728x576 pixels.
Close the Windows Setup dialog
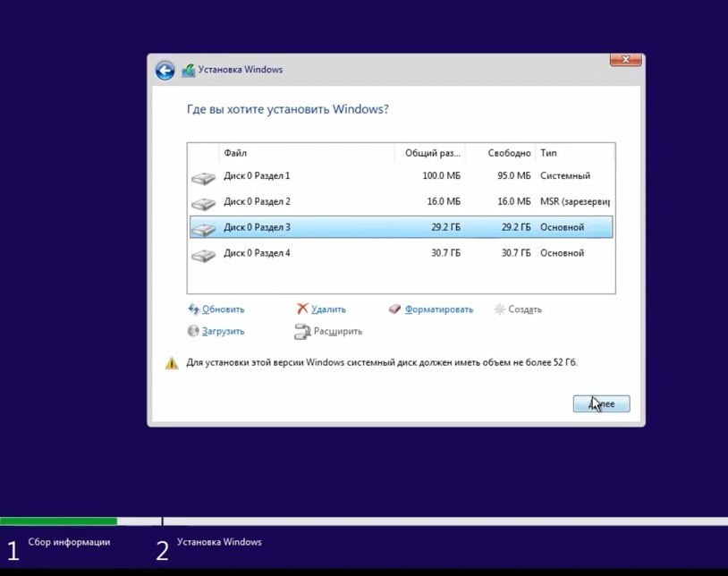625,59
